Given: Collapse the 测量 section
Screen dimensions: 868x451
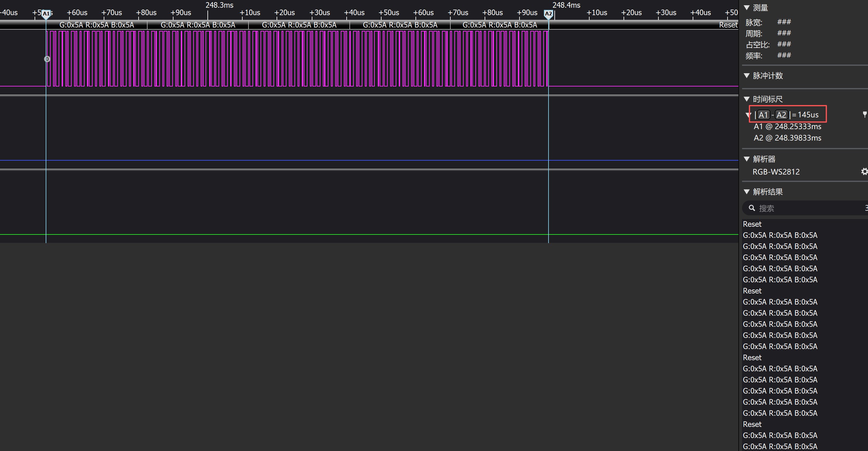Looking at the screenshot, I should point(747,7).
